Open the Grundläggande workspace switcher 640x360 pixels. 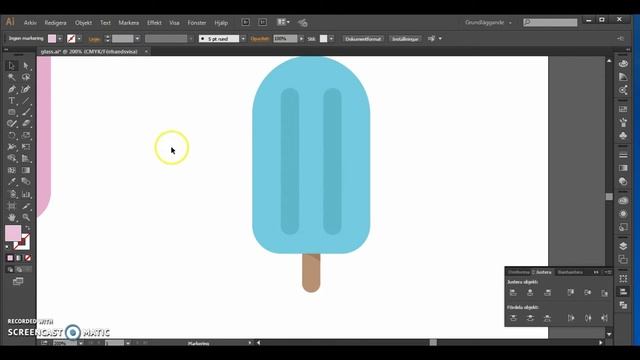pos(488,22)
